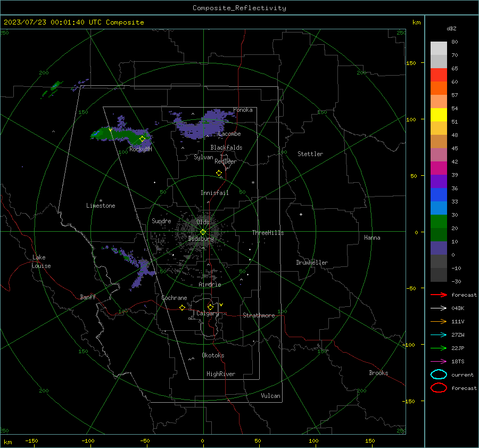Click the Innisfail town label

tap(214, 193)
